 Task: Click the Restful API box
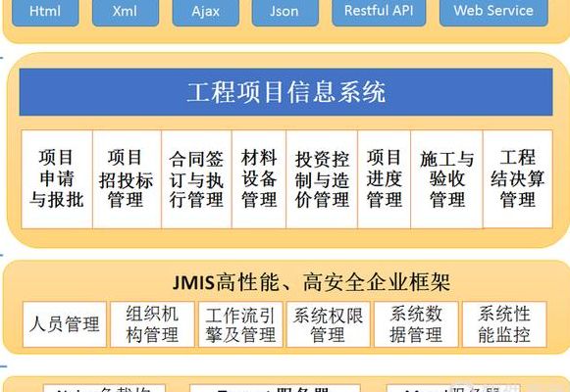click(x=379, y=12)
